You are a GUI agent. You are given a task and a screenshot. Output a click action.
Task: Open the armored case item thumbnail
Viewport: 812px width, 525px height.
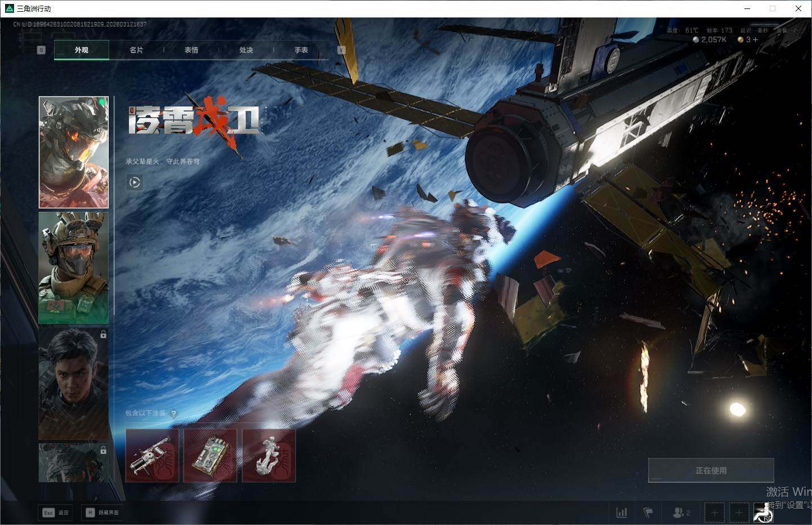click(210, 456)
